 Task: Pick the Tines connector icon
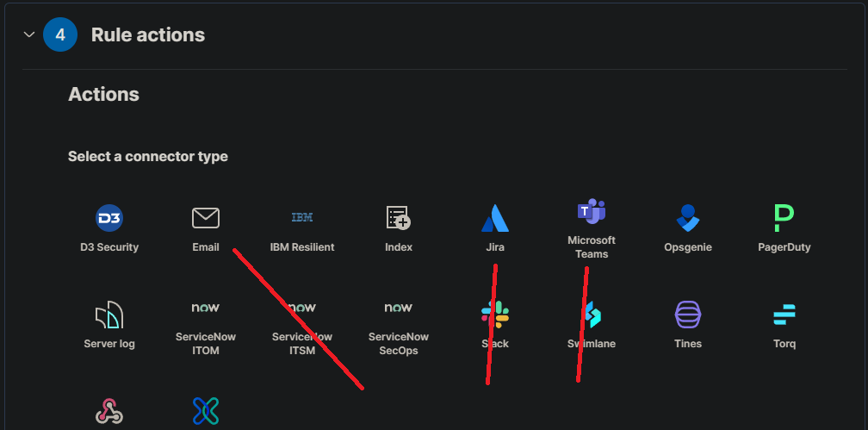click(x=688, y=315)
